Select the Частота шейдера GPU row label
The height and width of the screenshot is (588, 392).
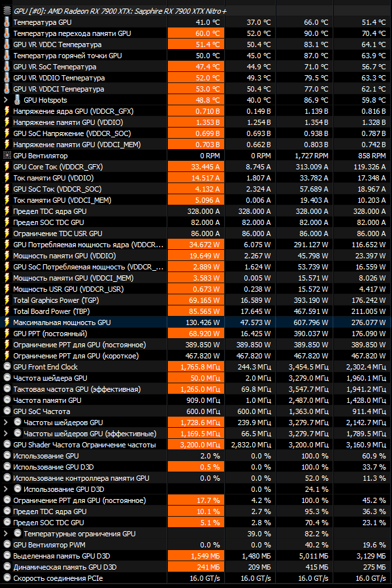50,378
